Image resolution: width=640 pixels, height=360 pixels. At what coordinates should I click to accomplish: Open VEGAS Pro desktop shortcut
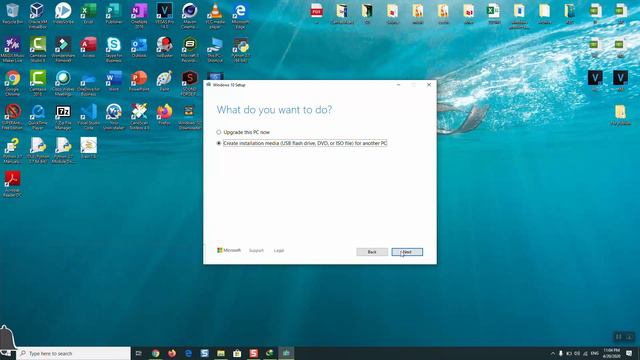[164, 16]
